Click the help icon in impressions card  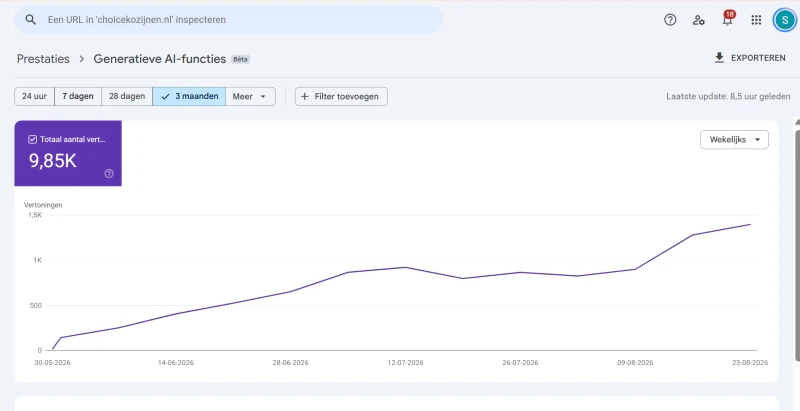coord(109,173)
